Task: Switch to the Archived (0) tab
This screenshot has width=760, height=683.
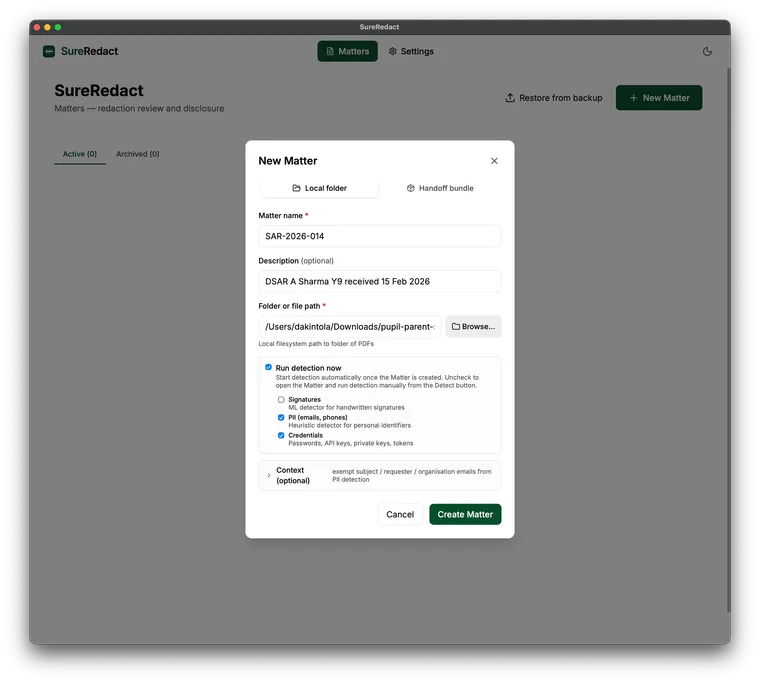Action: pyautogui.click(x=138, y=154)
